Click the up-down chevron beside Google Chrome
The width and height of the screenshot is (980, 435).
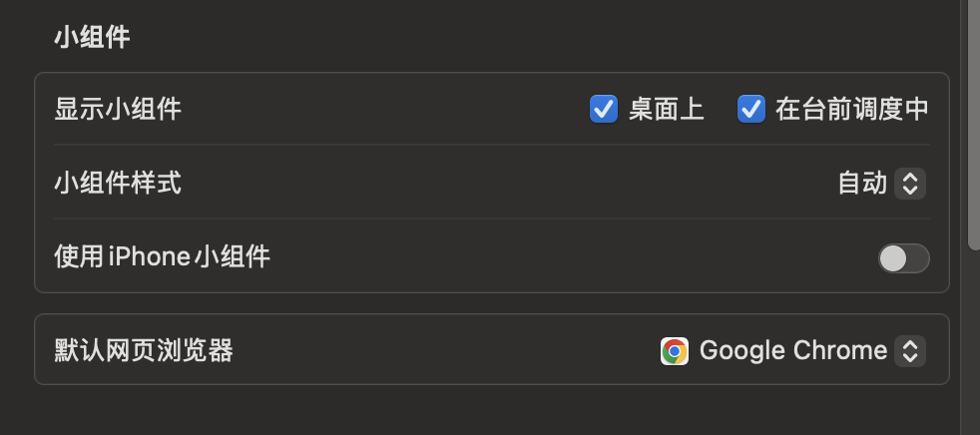(909, 350)
